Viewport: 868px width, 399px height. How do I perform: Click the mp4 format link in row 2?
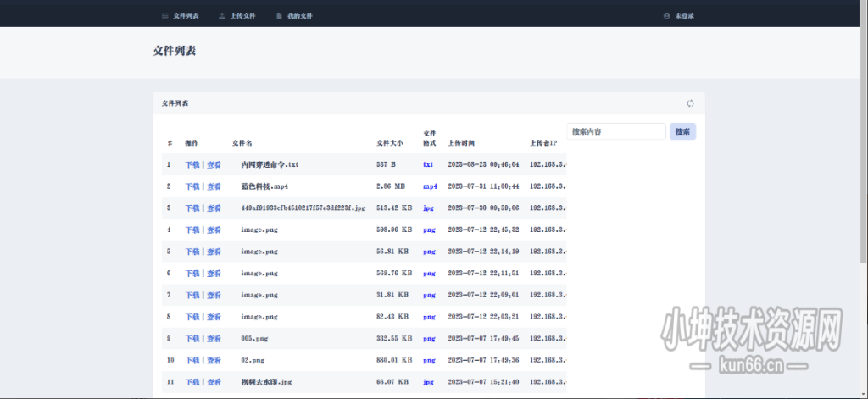(x=430, y=186)
